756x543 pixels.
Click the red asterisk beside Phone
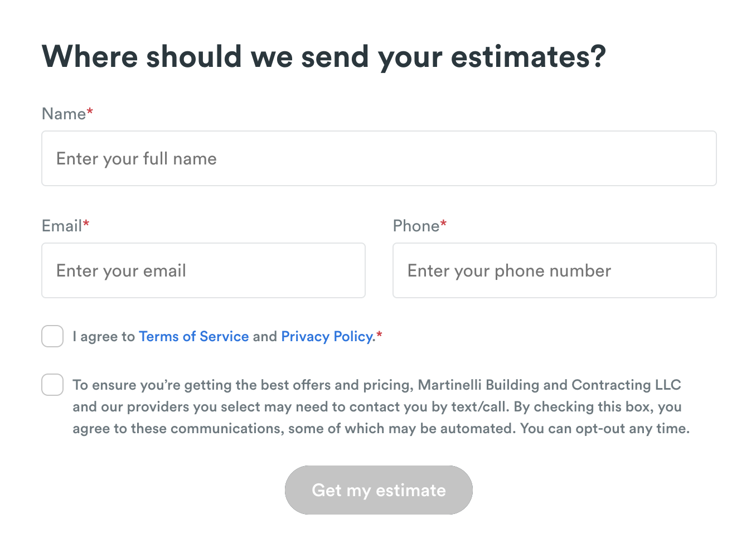[x=444, y=224]
